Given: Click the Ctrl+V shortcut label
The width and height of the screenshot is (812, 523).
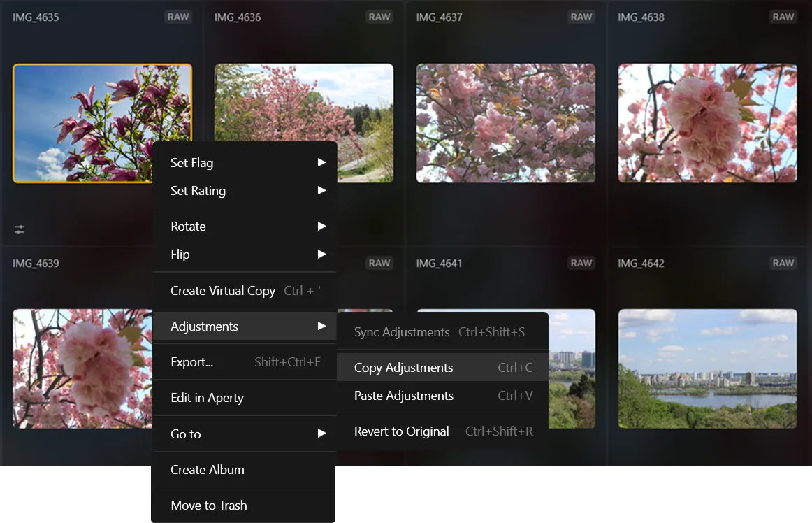Looking at the screenshot, I should coord(515,396).
